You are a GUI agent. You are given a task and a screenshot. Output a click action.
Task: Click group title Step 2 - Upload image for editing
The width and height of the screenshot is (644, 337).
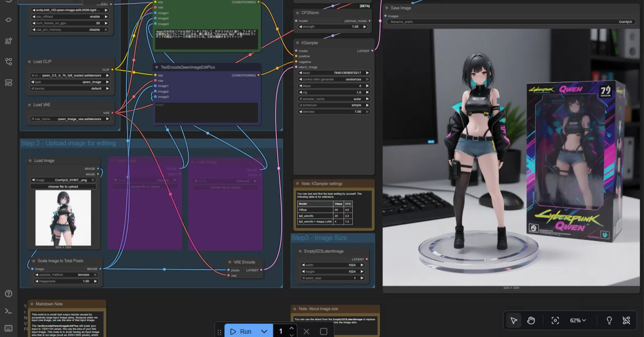click(68, 143)
